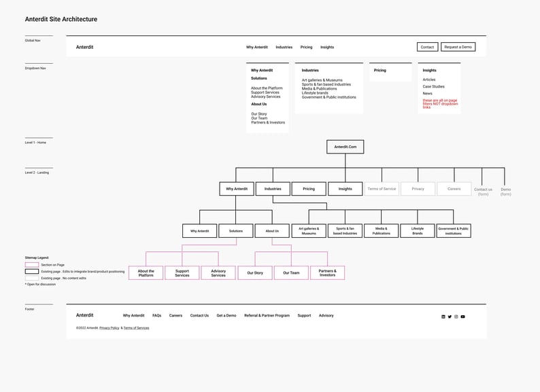Image resolution: width=540 pixels, height=392 pixels.
Task: Select the Anterdit.Com home node
Action: (x=345, y=147)
